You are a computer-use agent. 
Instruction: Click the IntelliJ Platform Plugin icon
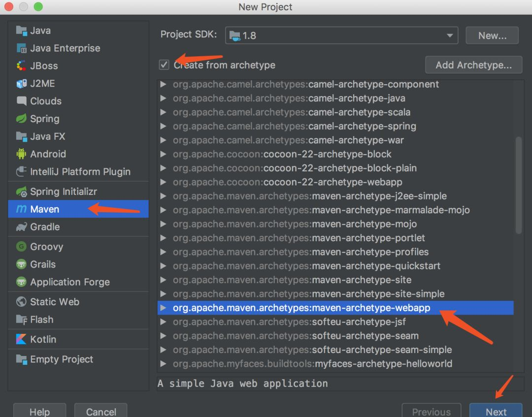(x=21, y=171)
